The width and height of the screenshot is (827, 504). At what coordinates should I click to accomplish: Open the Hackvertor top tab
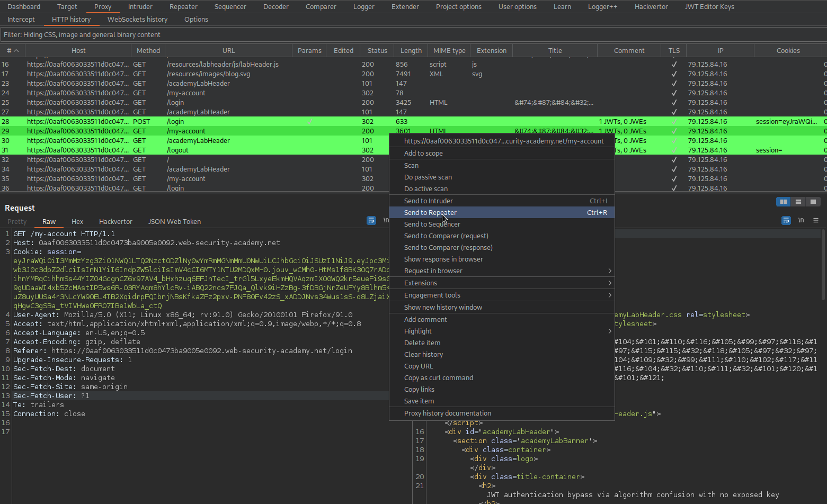(651, 7)
